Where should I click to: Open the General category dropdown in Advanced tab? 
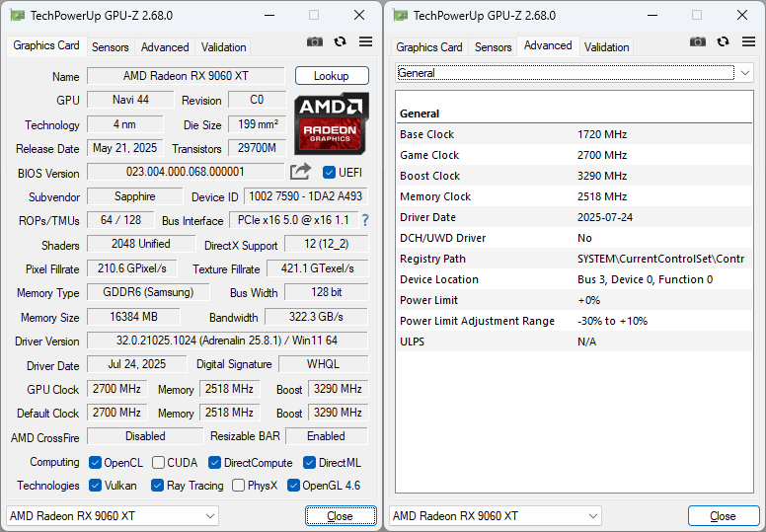click(x=574, y=73)
